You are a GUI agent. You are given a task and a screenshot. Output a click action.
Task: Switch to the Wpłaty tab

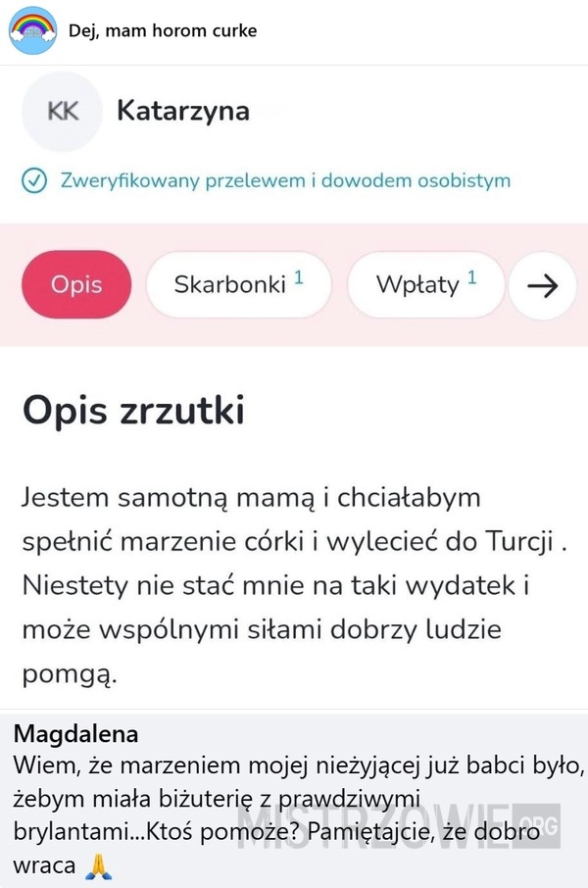[425, 284]
